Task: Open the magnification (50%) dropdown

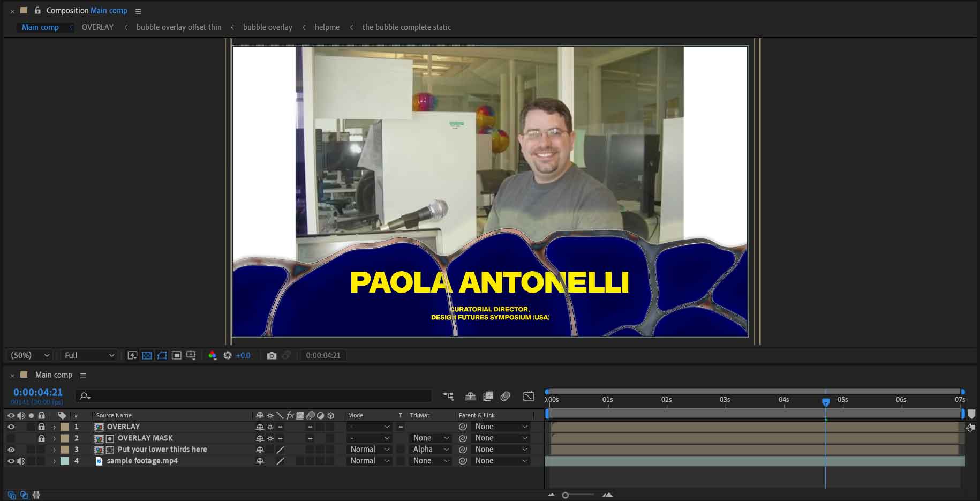Action: 31,355
